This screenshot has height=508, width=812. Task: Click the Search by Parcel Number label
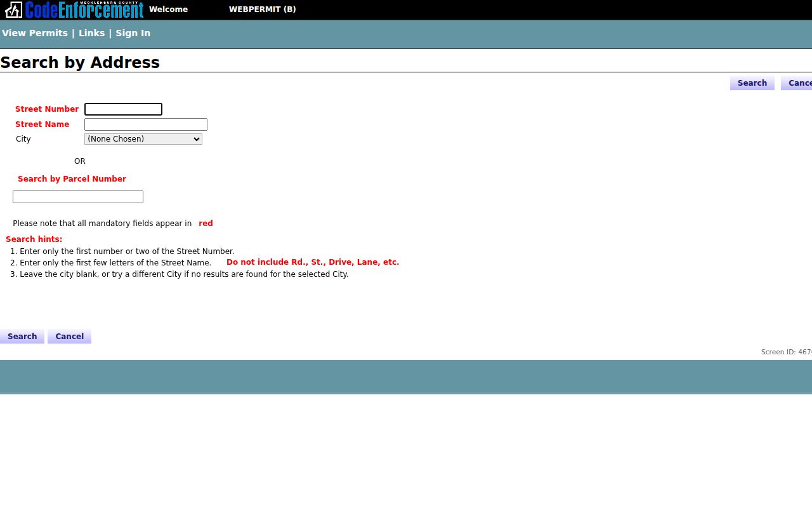click(72, 179)
